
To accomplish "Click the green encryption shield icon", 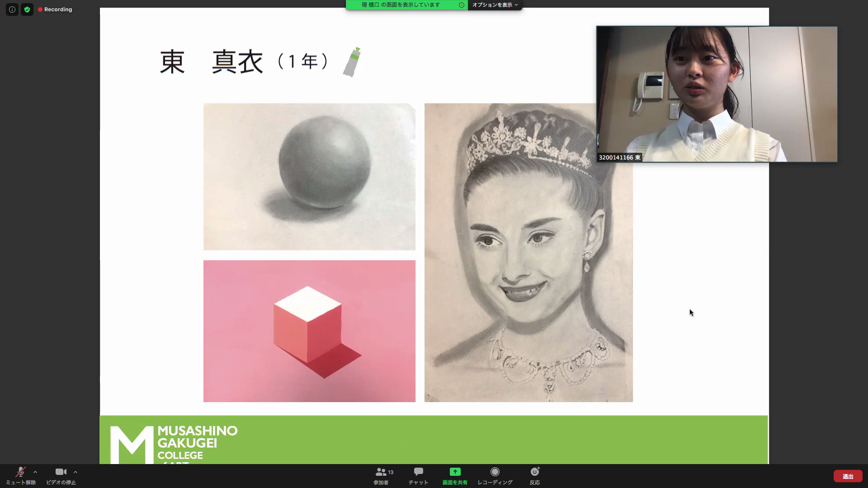I will [x=27, y=9].
